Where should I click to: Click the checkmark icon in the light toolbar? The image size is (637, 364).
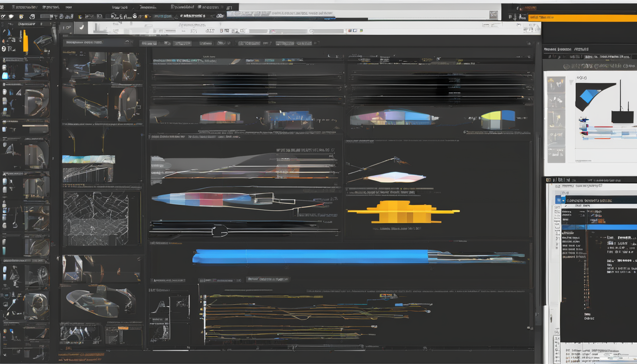pos(81,28)
